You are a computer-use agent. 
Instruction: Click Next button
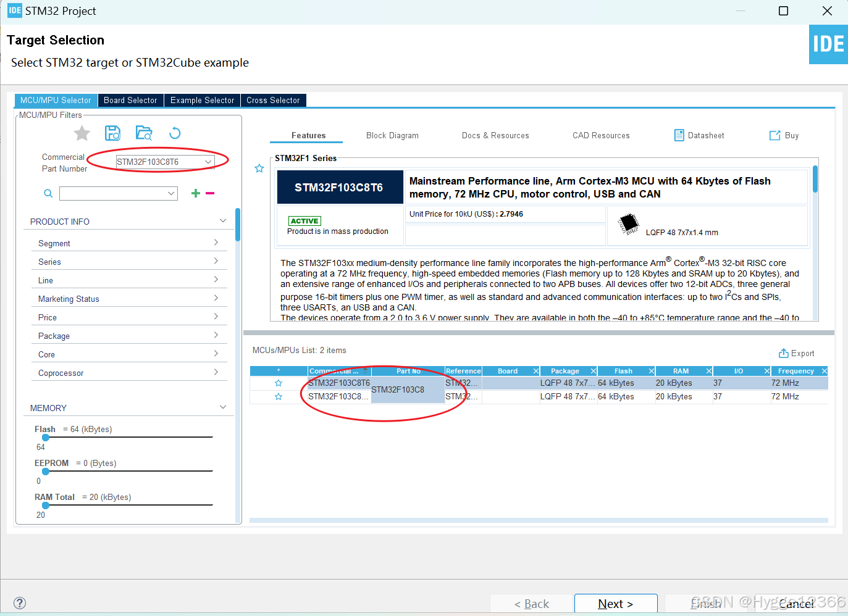click(x=616, y=604)
